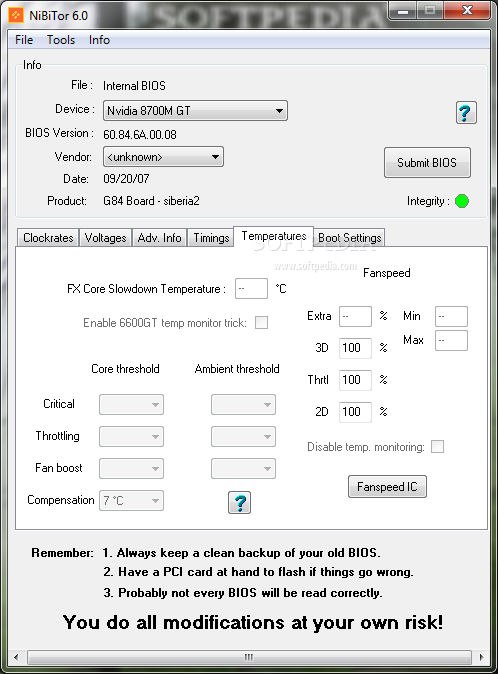Open the Vendor dropdown
The height and width of the screenshot is (674, 498).
click(x=163, y=157)
